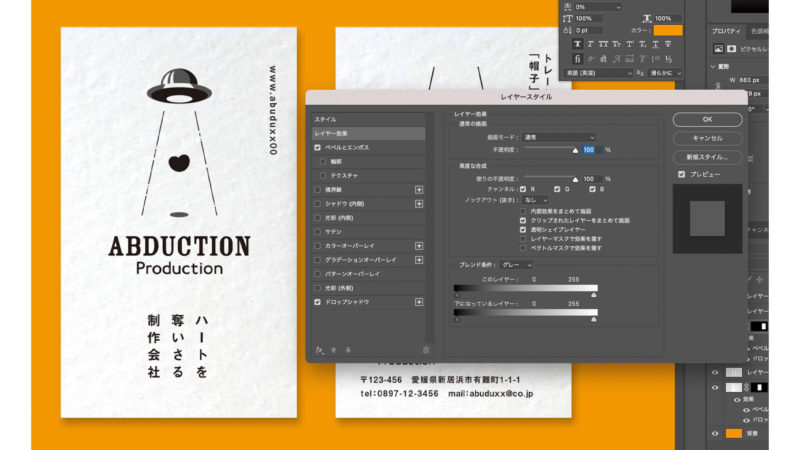Check レイヤーマスクで効果を隠す checkbox
The image size is (800, 450).
[523, 239]
